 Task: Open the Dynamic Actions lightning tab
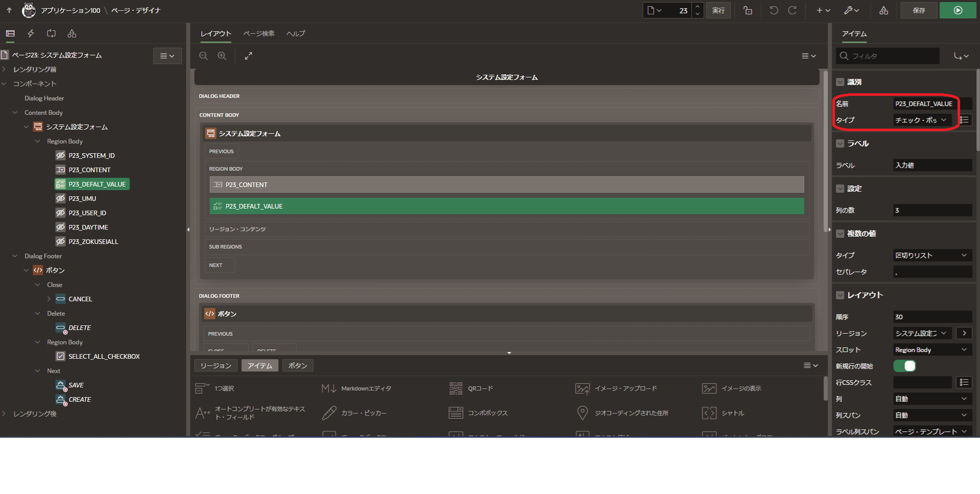(31, 33)
